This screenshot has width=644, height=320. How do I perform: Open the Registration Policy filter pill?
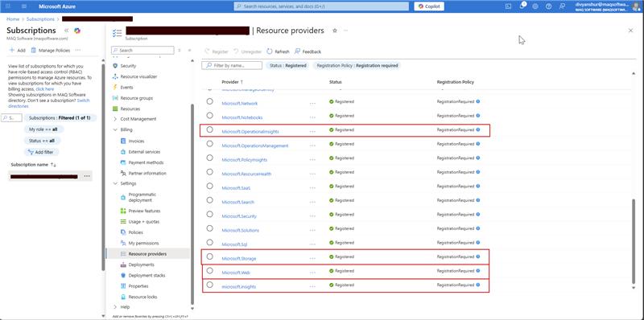[357, 65]
